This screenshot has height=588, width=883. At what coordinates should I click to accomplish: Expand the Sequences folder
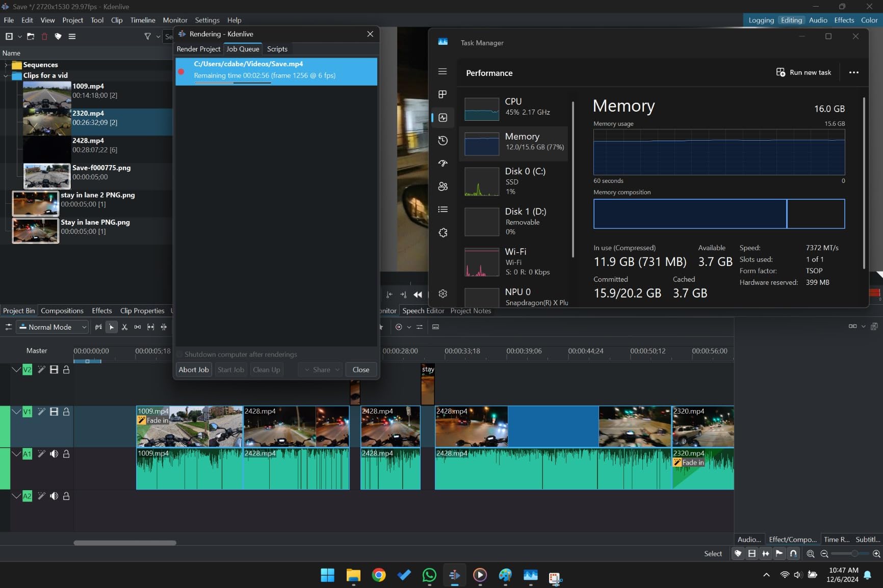click(x=6, y=65)
